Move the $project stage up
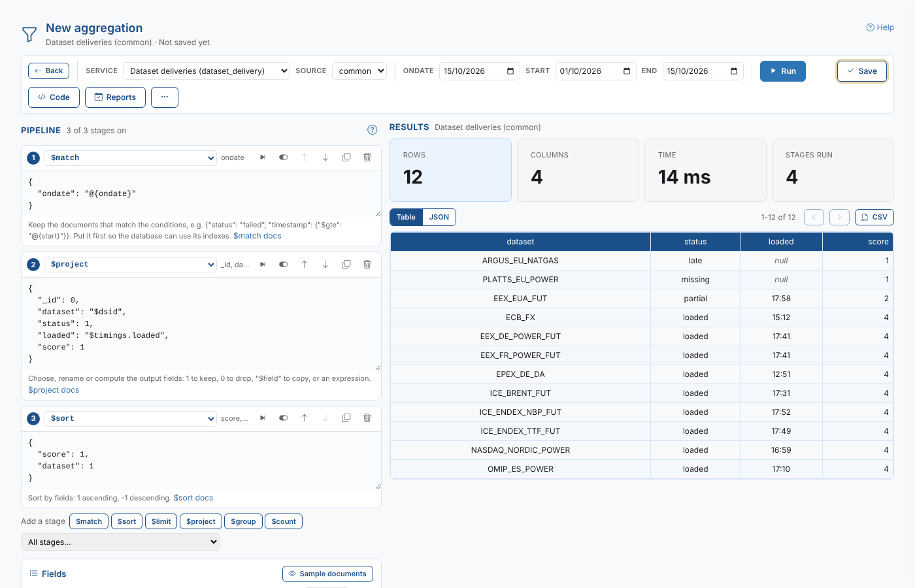 point(305,265)
